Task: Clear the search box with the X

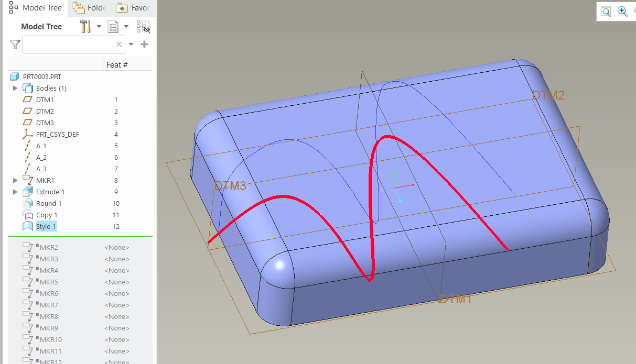Action: (118, 45)
